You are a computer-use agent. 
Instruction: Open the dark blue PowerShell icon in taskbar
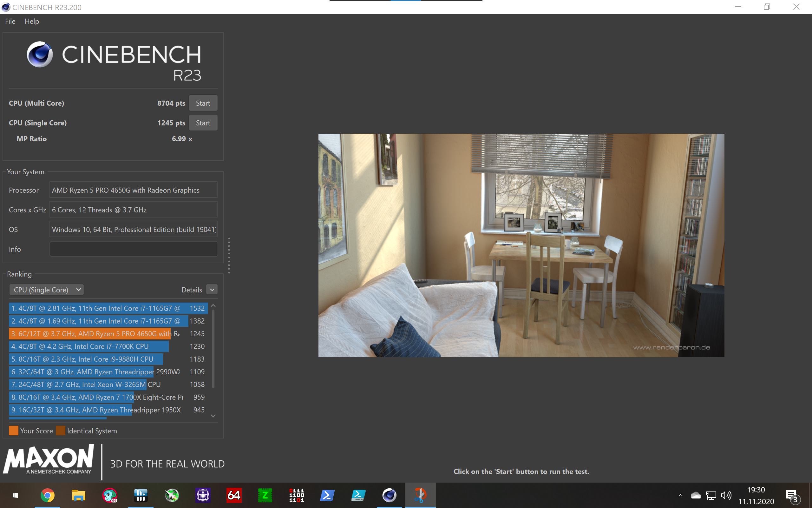(327, 495)
